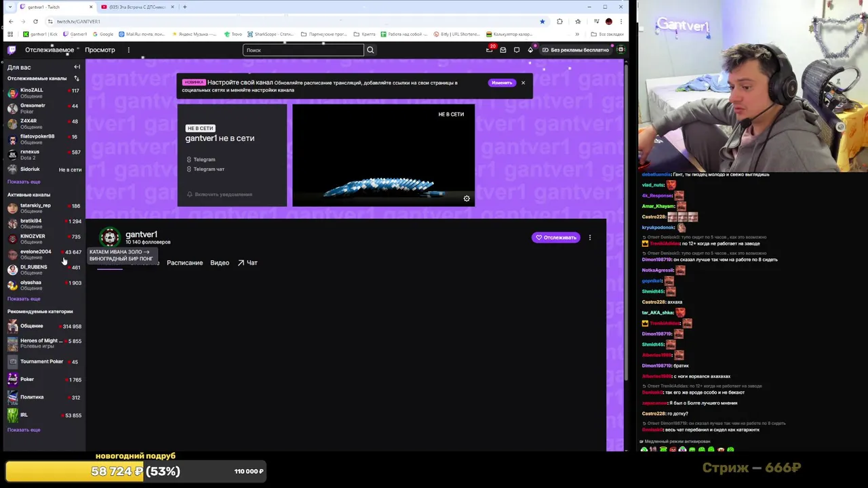Viewport: 868px width, 488px height.
Task: Click the gantver1 channel avatar
Action: (x=110, y=237)
